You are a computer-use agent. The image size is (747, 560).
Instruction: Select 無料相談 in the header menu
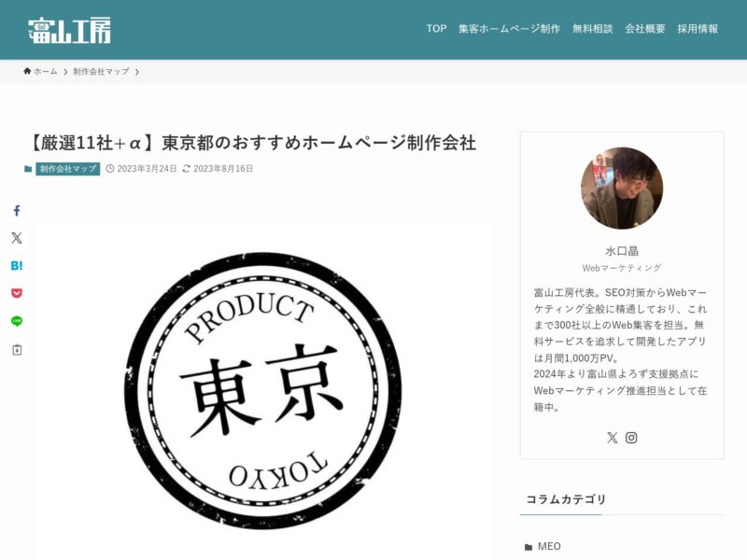pos(593,29)
